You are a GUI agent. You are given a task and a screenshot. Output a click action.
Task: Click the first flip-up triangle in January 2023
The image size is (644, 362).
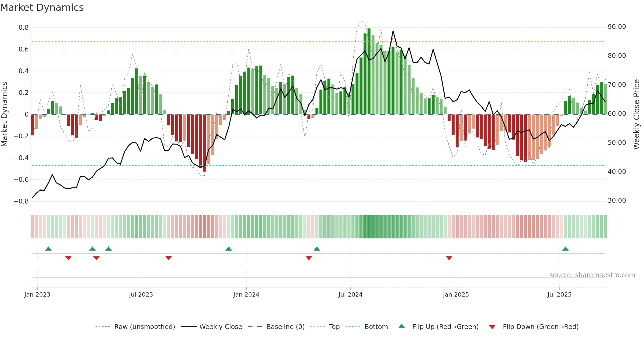[x=48, y=249]
